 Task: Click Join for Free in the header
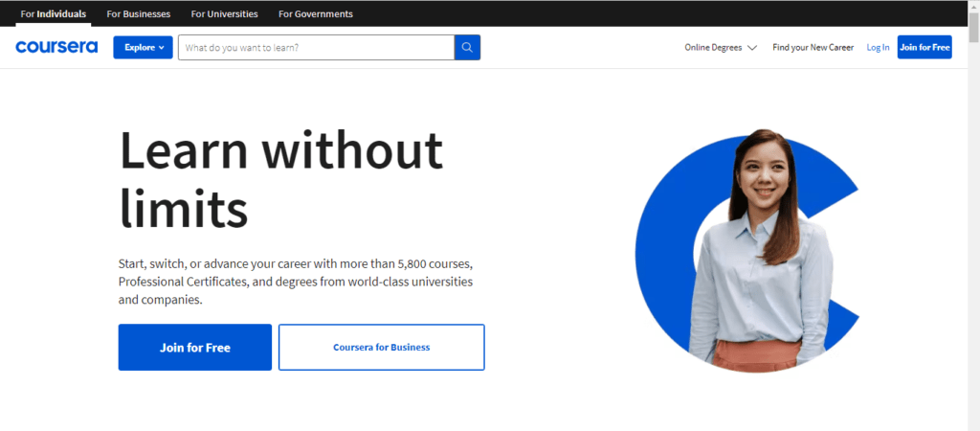point(924,48)
